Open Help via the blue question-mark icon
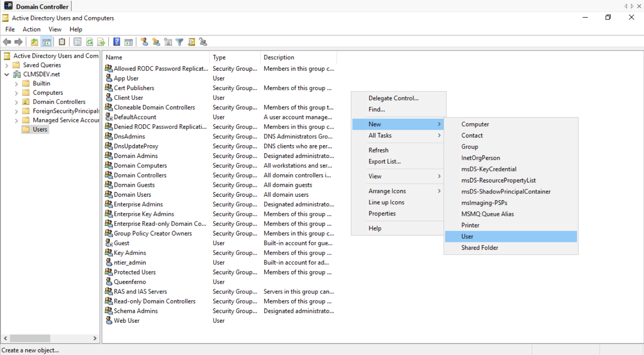This screenshot has height=355, width=644. (117, 42)
